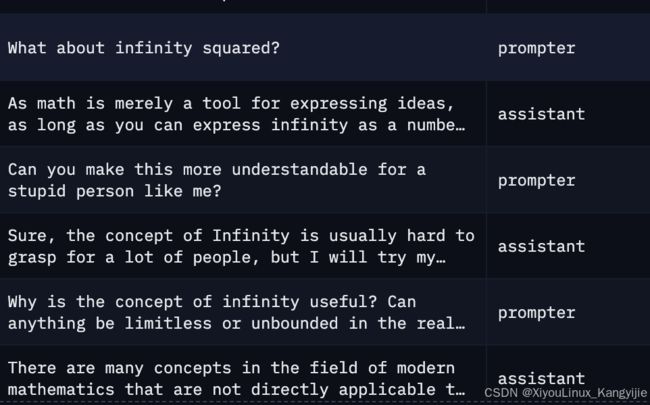The width and height of the screenshot is (650, 405).
Task: Click assistant role beside 'Sure, the concept' row
Action: [x=541, y=246]
